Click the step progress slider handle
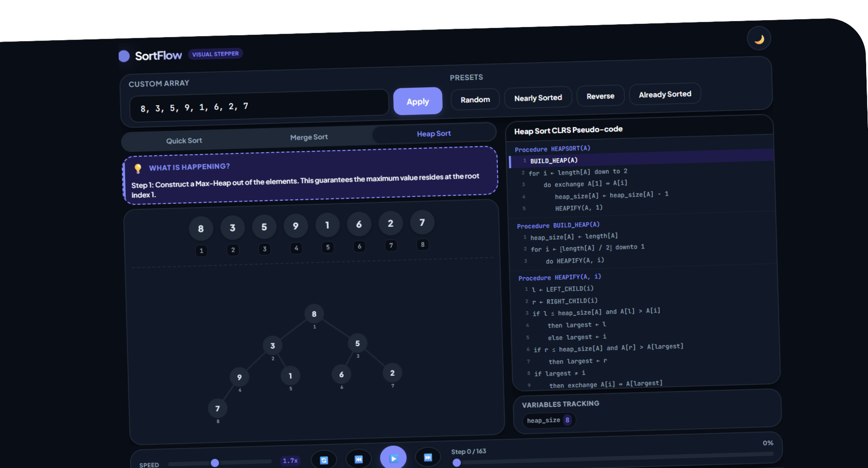The height and width of the screenshot is (468, 868). point(456,463)
